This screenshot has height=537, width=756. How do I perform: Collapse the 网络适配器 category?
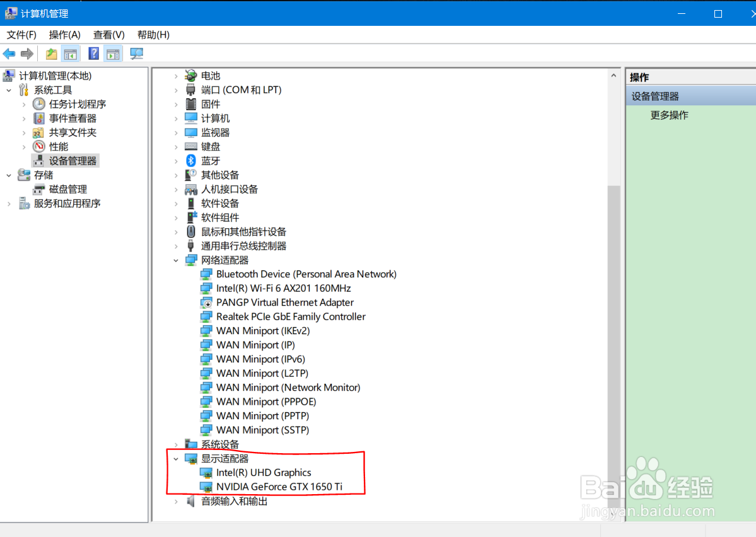pos(176,260)
